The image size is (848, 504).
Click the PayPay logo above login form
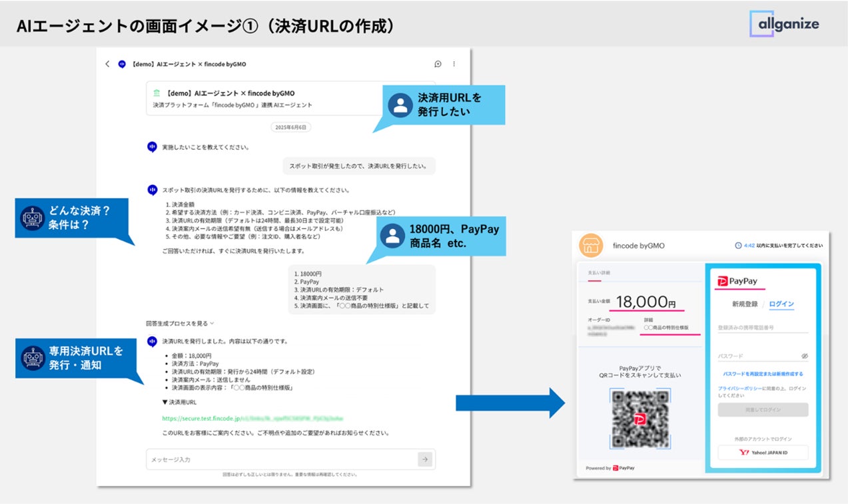[x=737, y=282]
